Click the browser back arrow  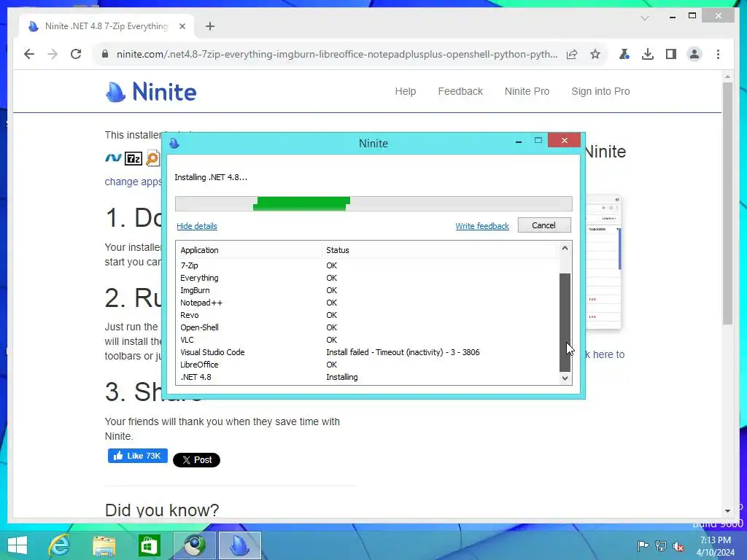pyautogui.click(x=29, y=54)
